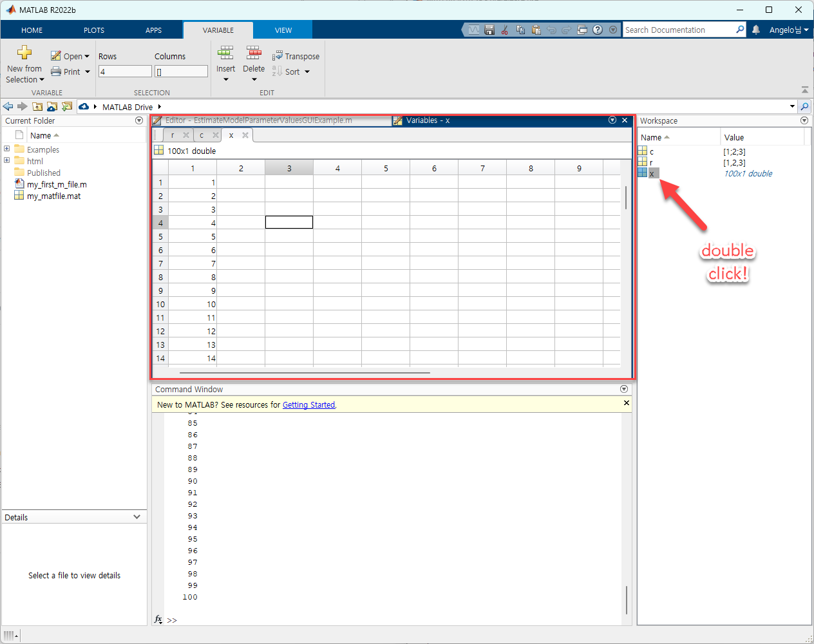Click the Delete rows icon

coord(254,53)
